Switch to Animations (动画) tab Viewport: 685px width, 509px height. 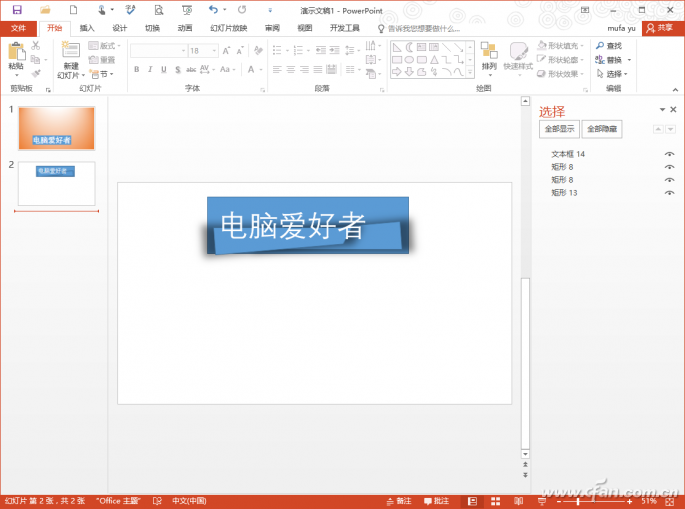coord(185,28)
